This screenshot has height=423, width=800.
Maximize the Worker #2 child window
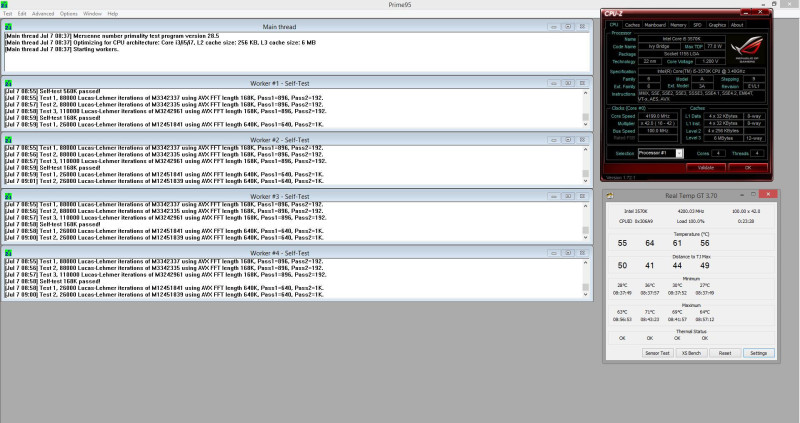(568, 140)
